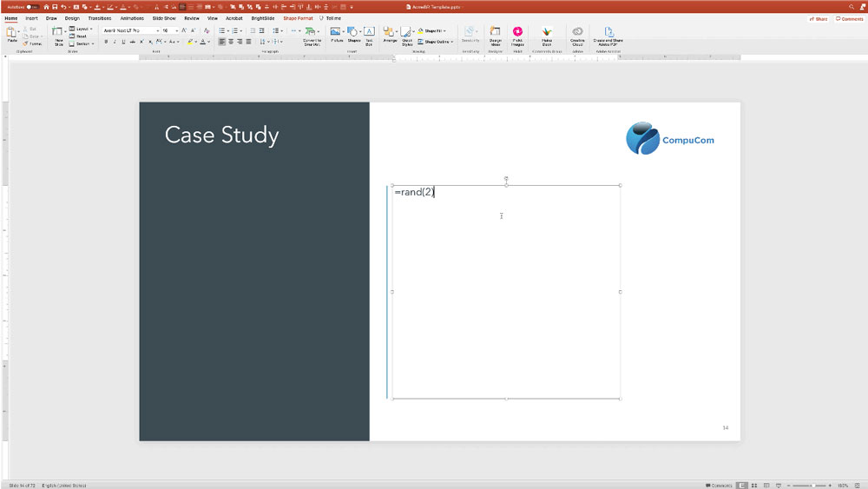The height and width of the screenshot is (489, 868).
Task: Open the Comments pane button
Action: tap(850, 18)
